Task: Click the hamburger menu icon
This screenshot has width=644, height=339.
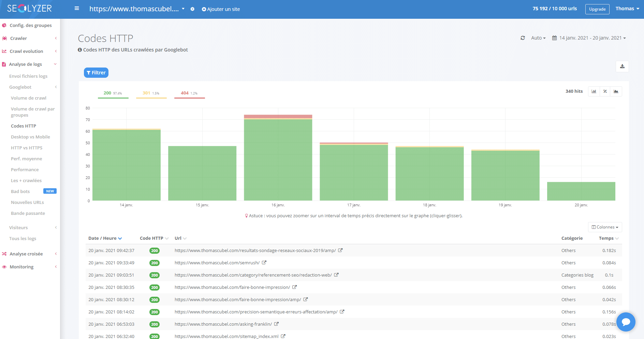Action: pos(77,9)
